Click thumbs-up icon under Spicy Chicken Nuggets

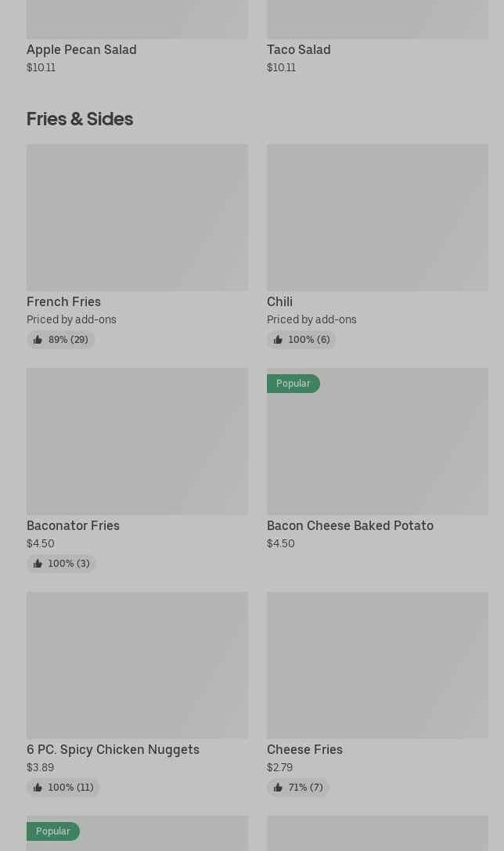(x=38, y=788)
